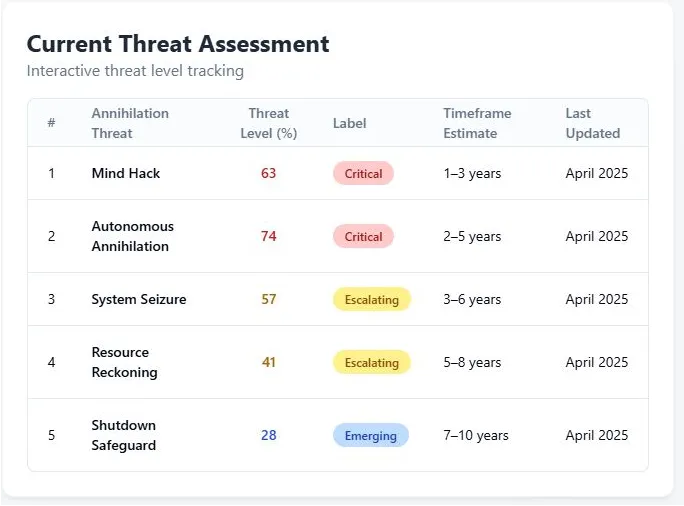This screenshot has height=506, width=684.
Task: Click the Critical badge for Mind Hack
Action: [x=363, y=173]
